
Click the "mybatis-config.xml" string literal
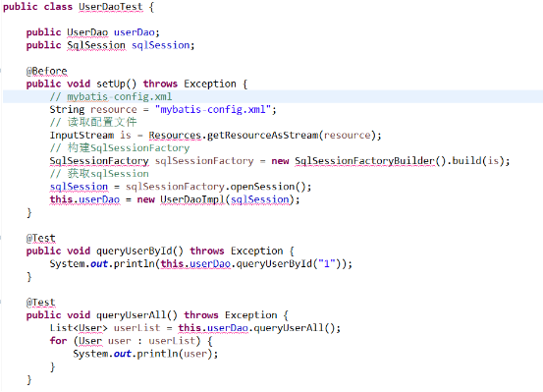pos(213,109)
